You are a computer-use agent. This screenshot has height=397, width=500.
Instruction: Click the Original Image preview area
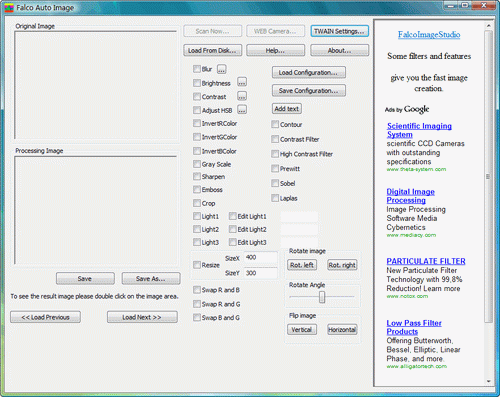coord(95,85)
